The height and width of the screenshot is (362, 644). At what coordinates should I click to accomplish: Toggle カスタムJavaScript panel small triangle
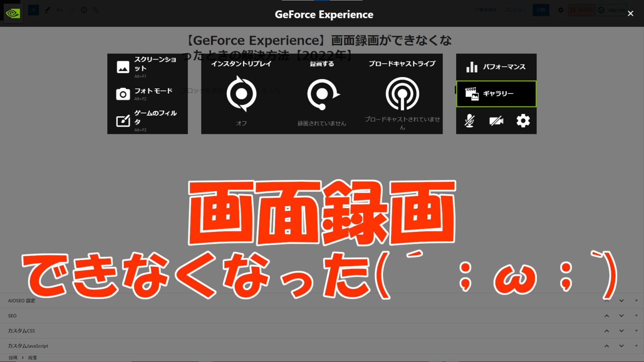click(x=636, y=346)
